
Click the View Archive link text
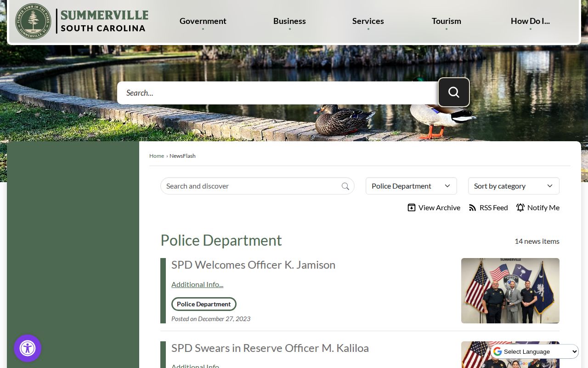pos(439,208)
